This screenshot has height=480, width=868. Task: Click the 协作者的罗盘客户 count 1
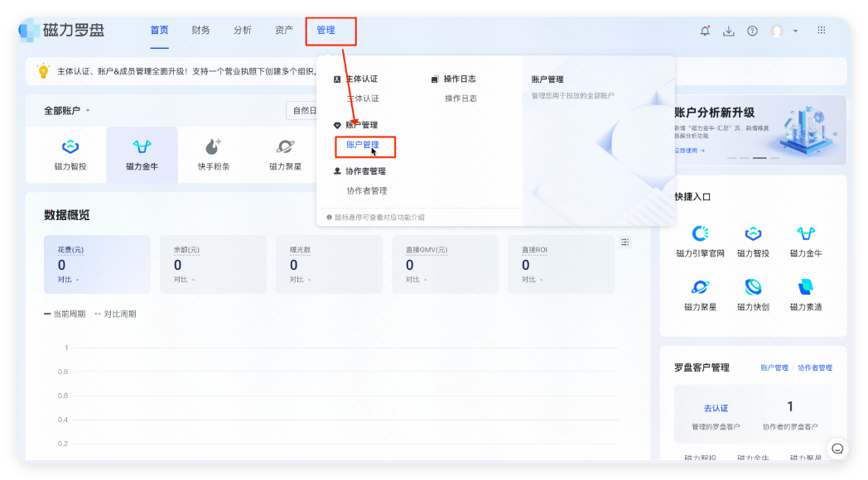tap(790, 407)
